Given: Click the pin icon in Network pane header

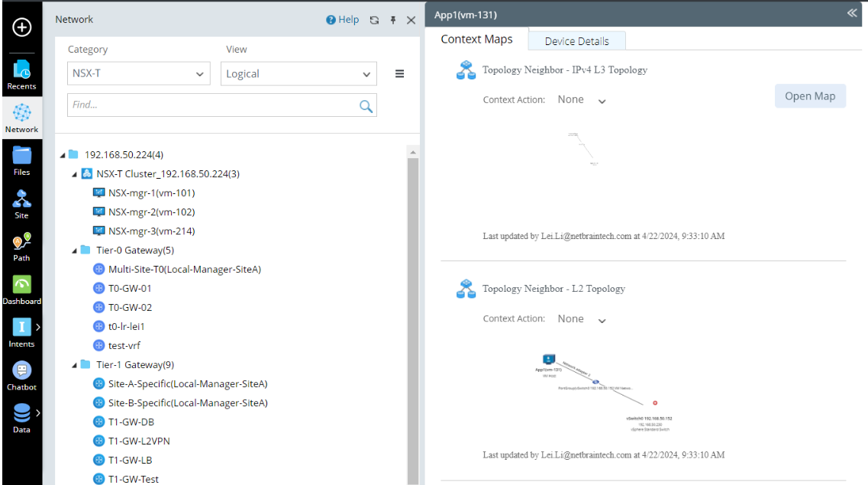Looking at the screenshot, I should [393, 21].
